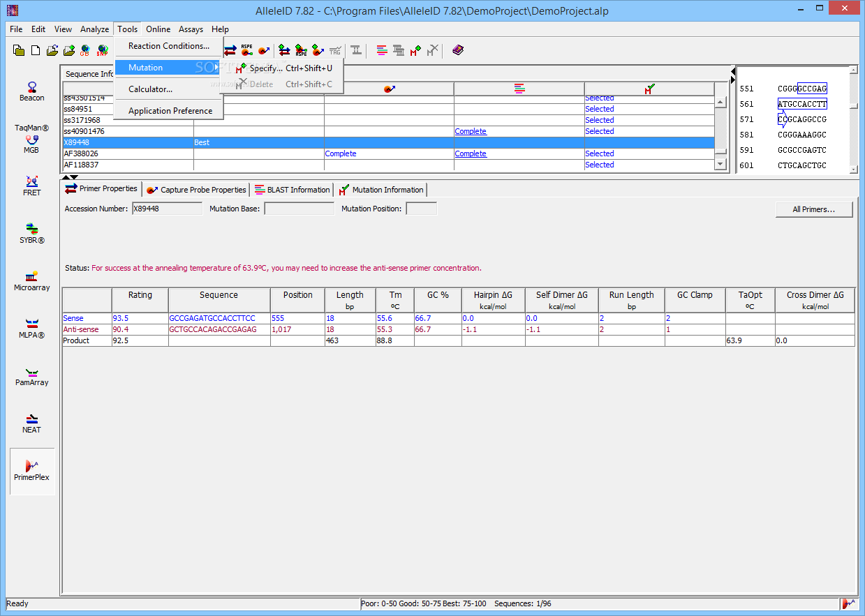865x616 pixels.
Task: Click the sequence viewer vertical scrollbar thumb
Action: point(853,105)
